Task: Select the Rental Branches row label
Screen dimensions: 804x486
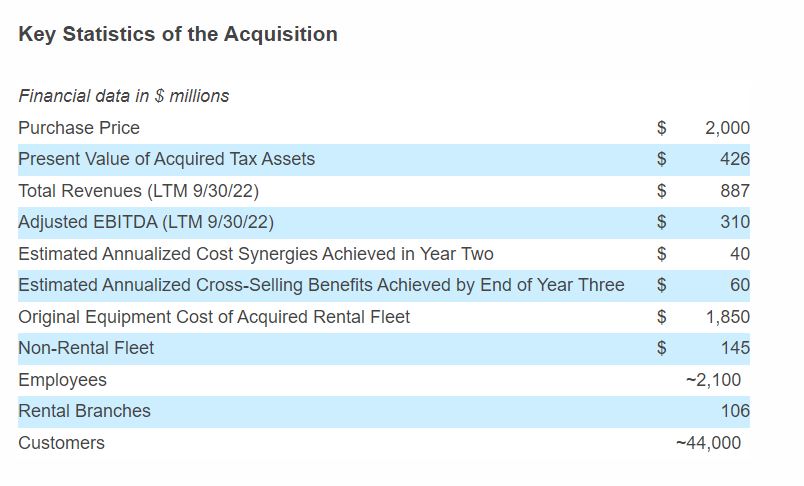Action: (84, 411)
